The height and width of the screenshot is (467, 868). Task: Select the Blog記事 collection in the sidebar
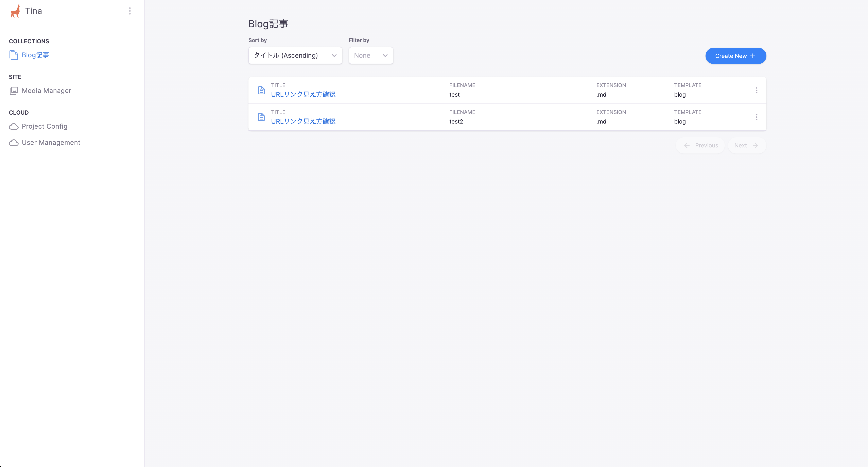click(35, 55)
